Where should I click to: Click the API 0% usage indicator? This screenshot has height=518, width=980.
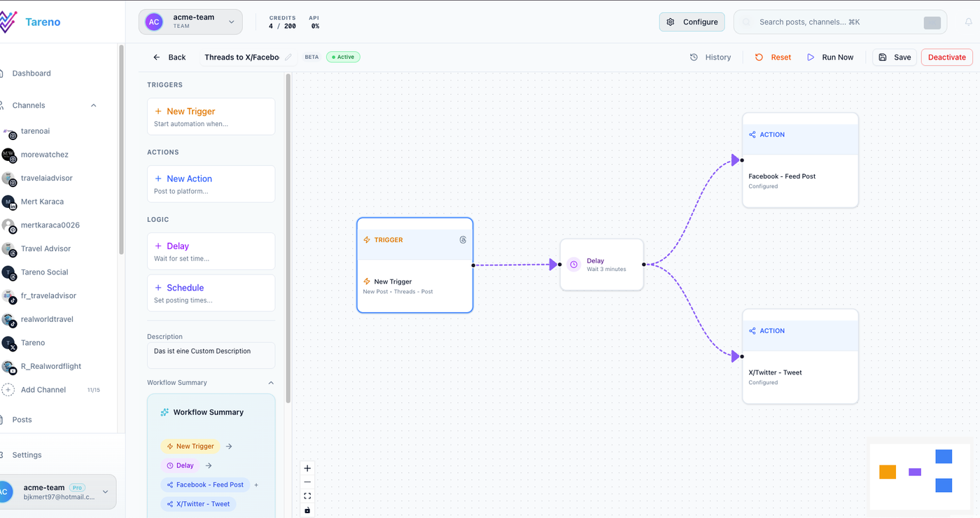click(314, 22)
